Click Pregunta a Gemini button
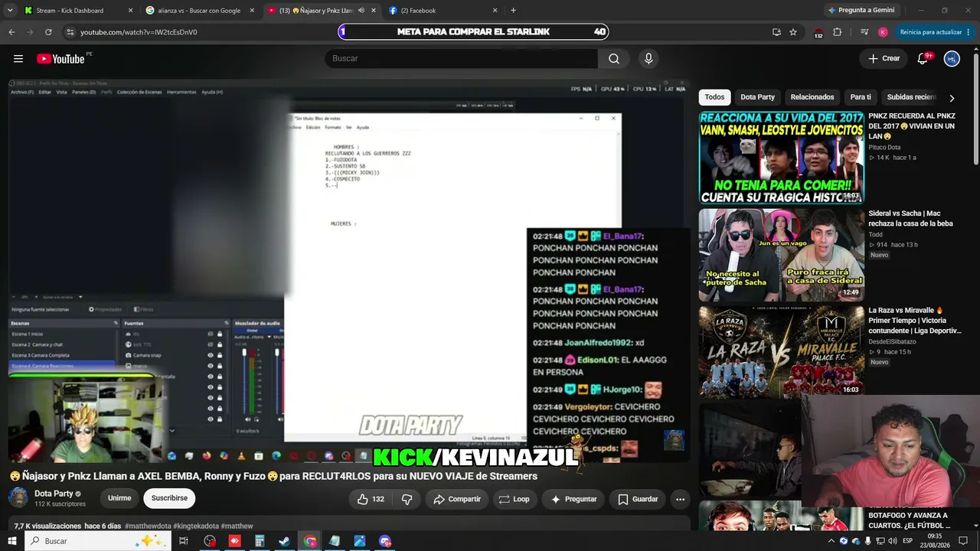 861,11
